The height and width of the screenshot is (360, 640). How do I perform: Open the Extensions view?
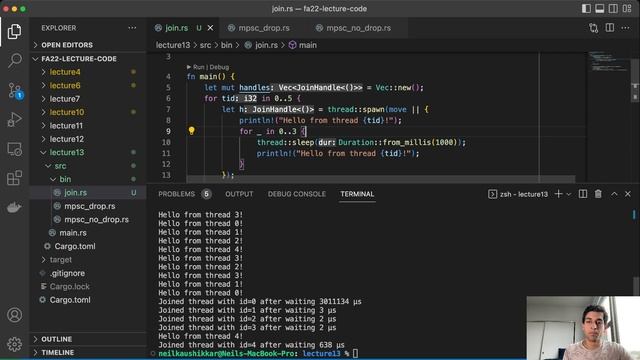14,178
